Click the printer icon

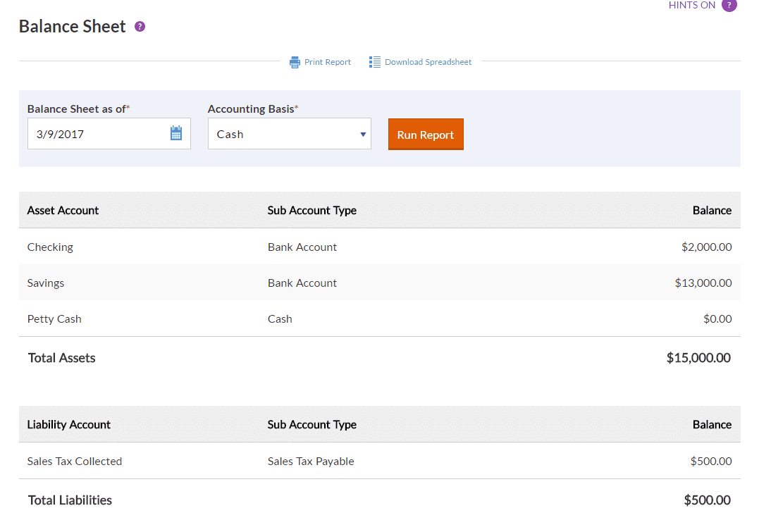(x=295, y=62)
